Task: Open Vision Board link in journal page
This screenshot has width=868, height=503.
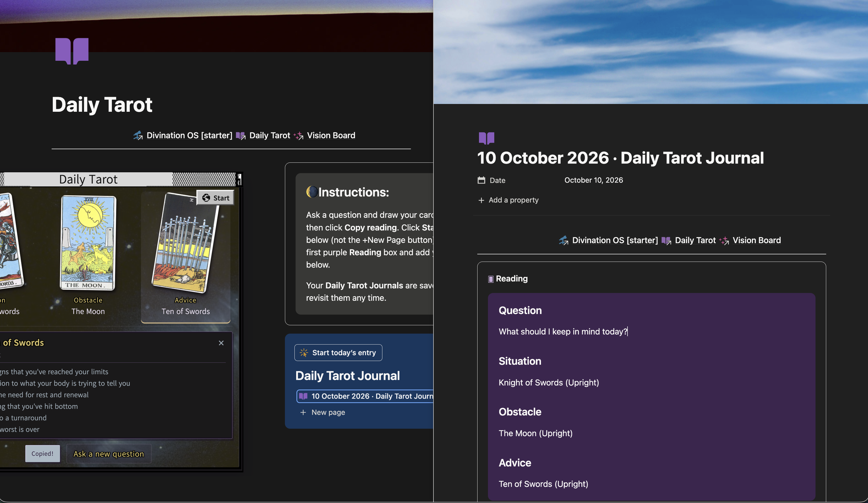Action: [x=750, y=240]
